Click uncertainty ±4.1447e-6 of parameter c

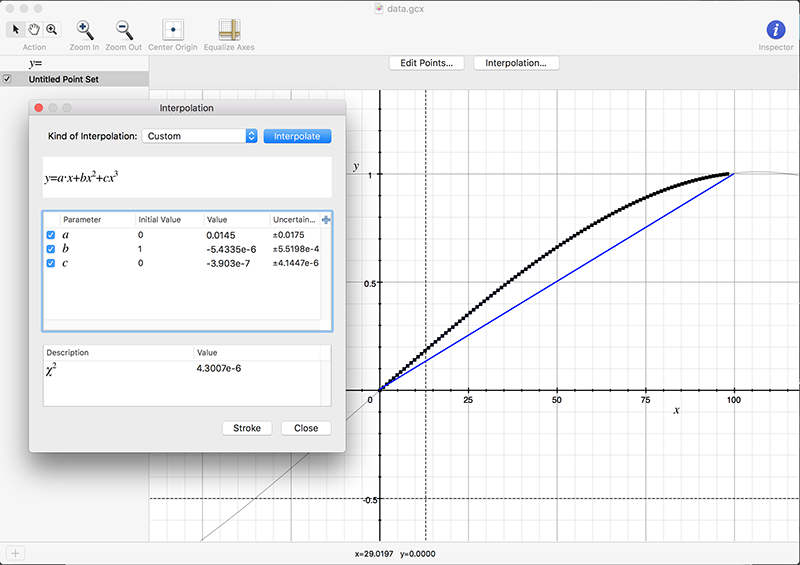click(x=296, y=263)
